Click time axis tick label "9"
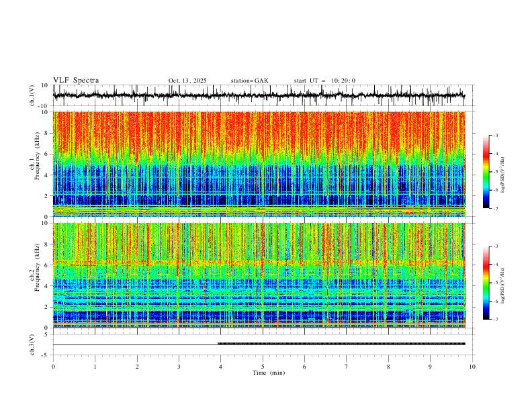Image resolution: width=532 pixels, height=411 pixels. (x=430, y=367)
